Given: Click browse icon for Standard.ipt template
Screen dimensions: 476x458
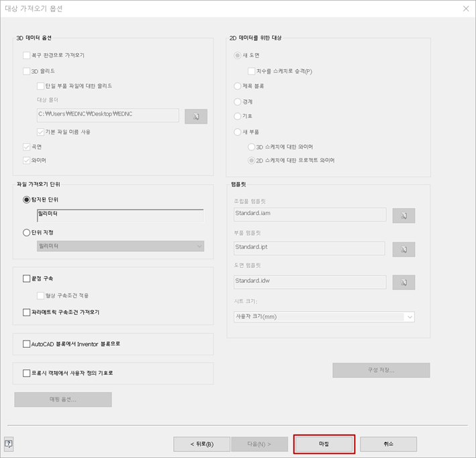Looking at the screenshot, I should [x=403, y=249].
